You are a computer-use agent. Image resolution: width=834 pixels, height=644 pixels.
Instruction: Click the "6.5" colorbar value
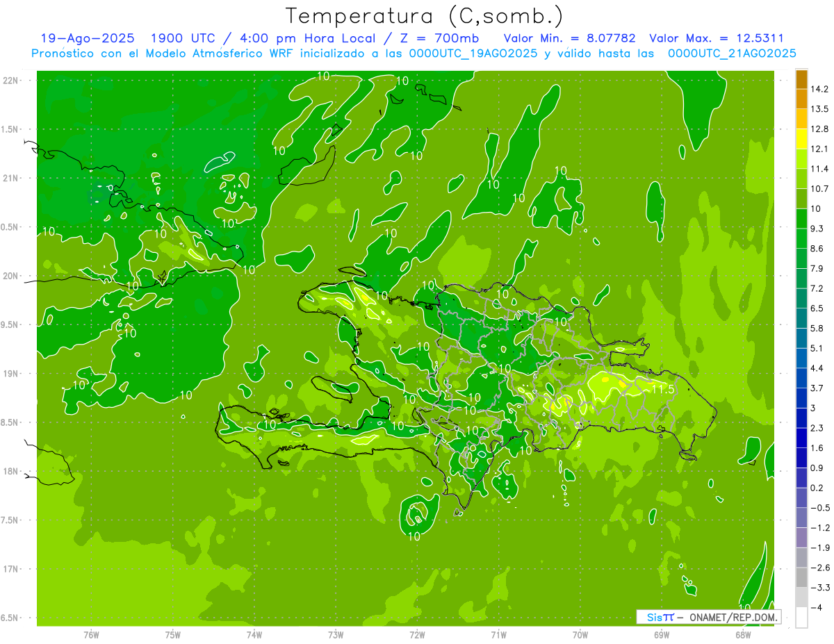pos(817,308)
